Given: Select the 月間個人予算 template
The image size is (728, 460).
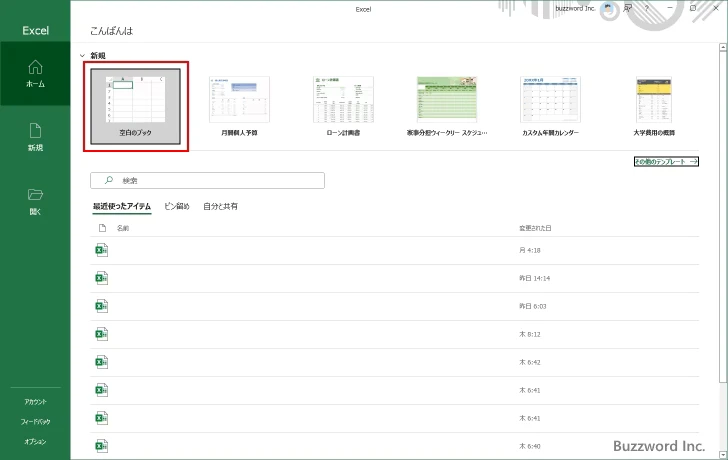Looking at the screenshot, I should tap(240, 106).
